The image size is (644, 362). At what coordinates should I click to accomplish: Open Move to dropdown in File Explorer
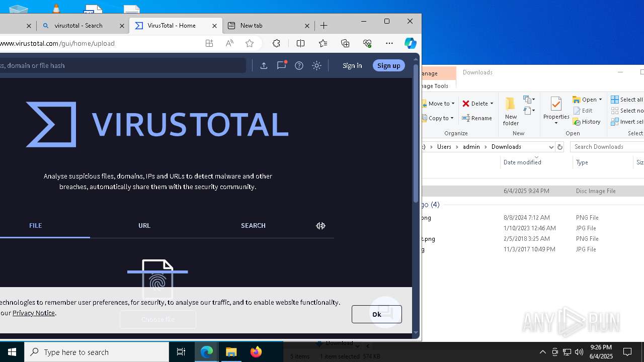tap(439, 104)
